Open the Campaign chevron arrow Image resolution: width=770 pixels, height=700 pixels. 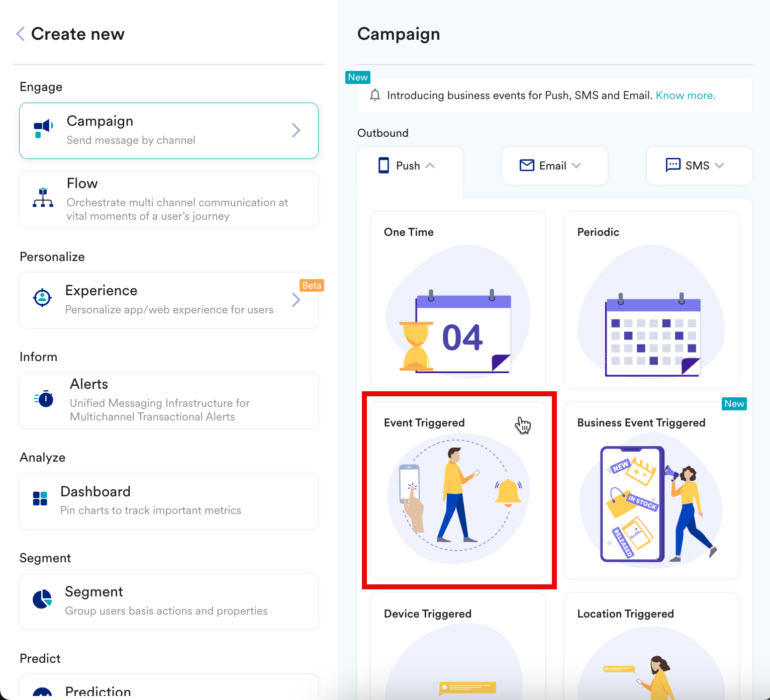[296, 131]
